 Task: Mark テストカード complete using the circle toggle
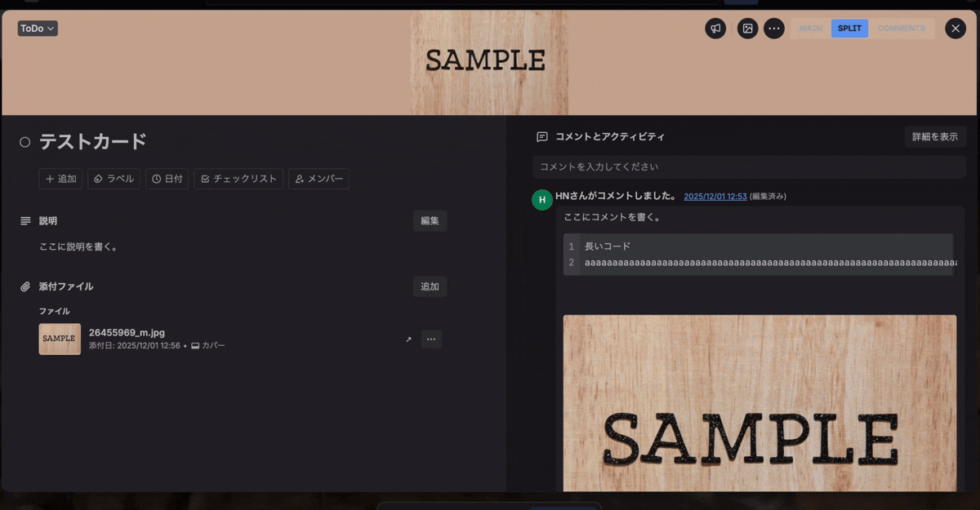tap(24, 141)
